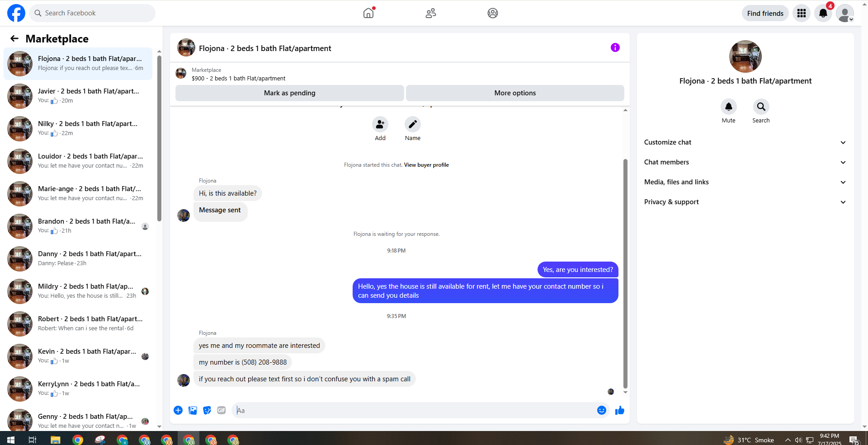Open the Windows action center icon
This screenshot has height=445, width=868.
pyautogui.click(x=854, y=440)
